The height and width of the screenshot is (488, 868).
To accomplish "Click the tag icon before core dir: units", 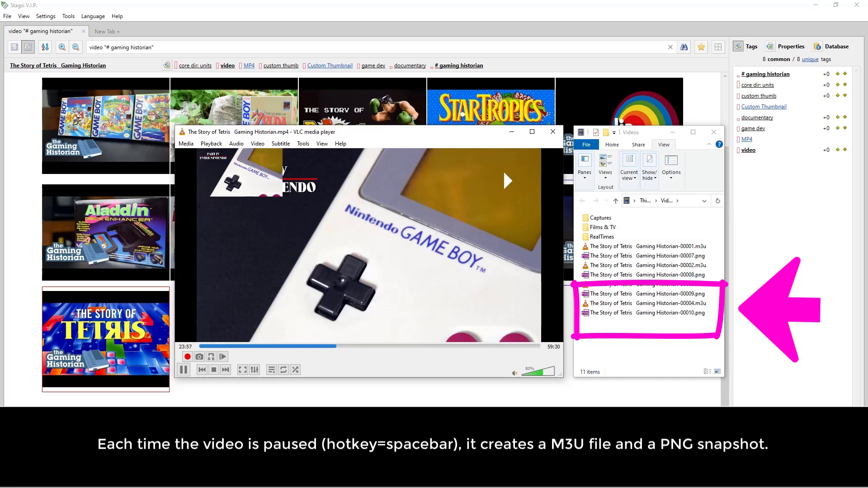I will coord(167,65).
